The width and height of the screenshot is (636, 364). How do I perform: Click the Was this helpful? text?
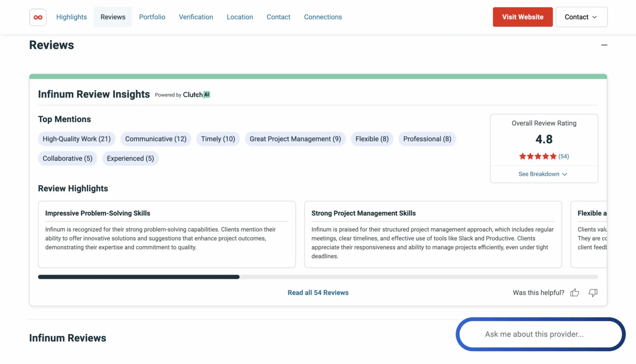538,293
